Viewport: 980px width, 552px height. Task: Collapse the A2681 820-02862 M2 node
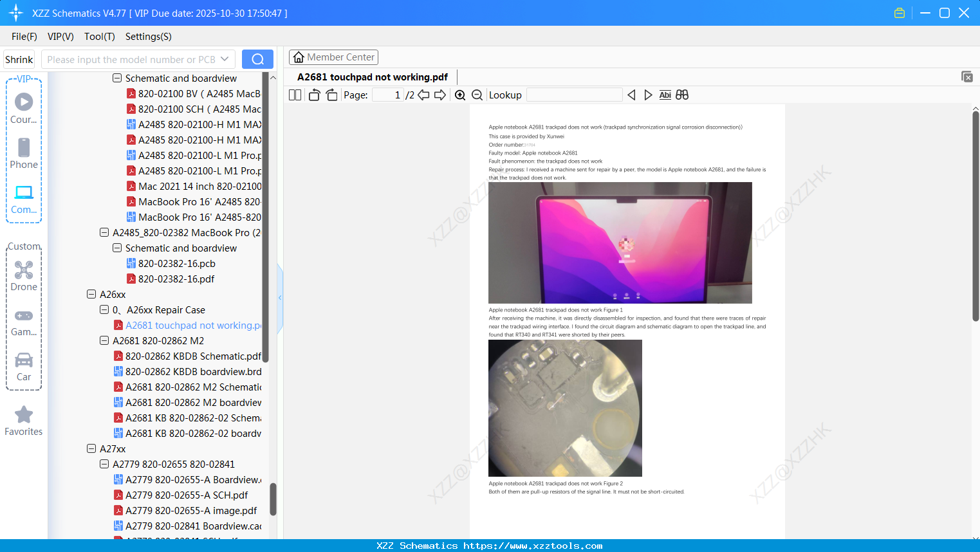coord(104,340)
